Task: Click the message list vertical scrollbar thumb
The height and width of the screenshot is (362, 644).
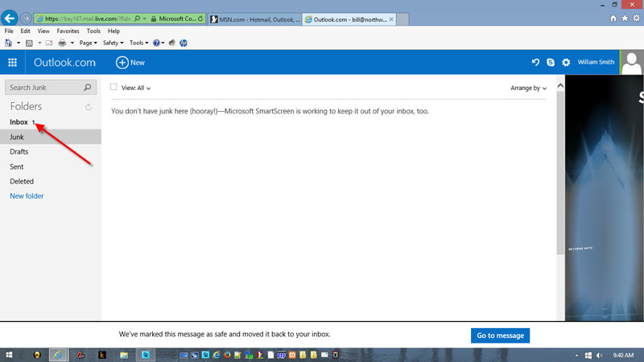Action: [x=560, y=172]
